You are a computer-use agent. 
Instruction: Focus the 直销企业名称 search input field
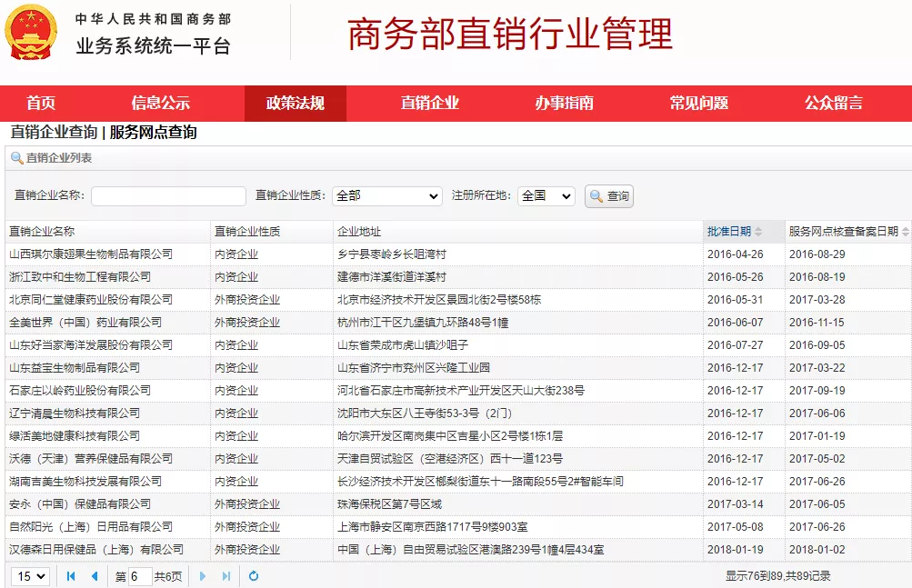(x=168, y=196)
